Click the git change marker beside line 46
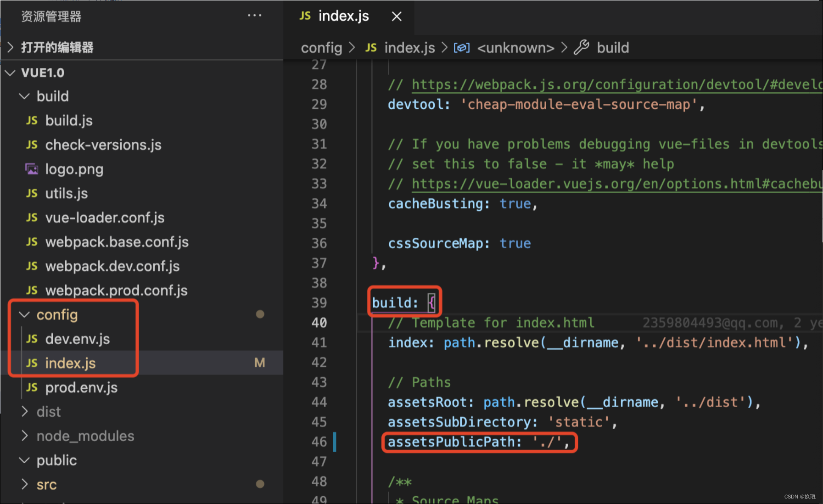The image size is (823, 504). 335,442
